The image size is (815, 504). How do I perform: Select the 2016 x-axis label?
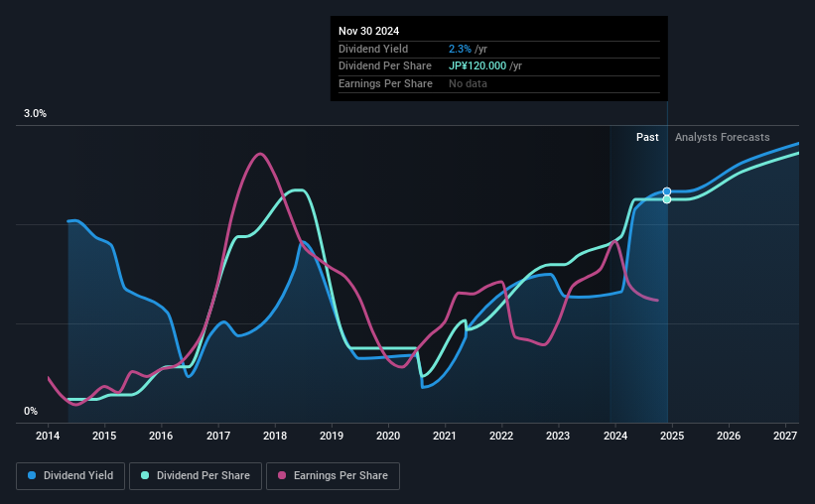pyautogui.click(x=161, y=436)
